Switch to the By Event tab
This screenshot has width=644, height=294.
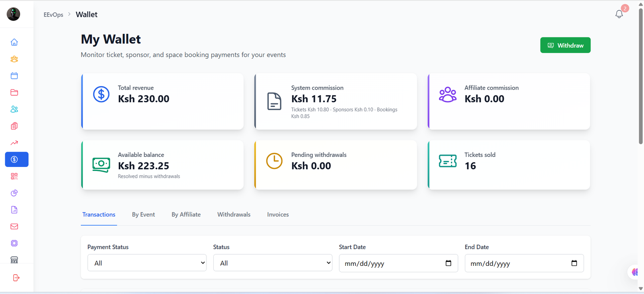(143, 215)
